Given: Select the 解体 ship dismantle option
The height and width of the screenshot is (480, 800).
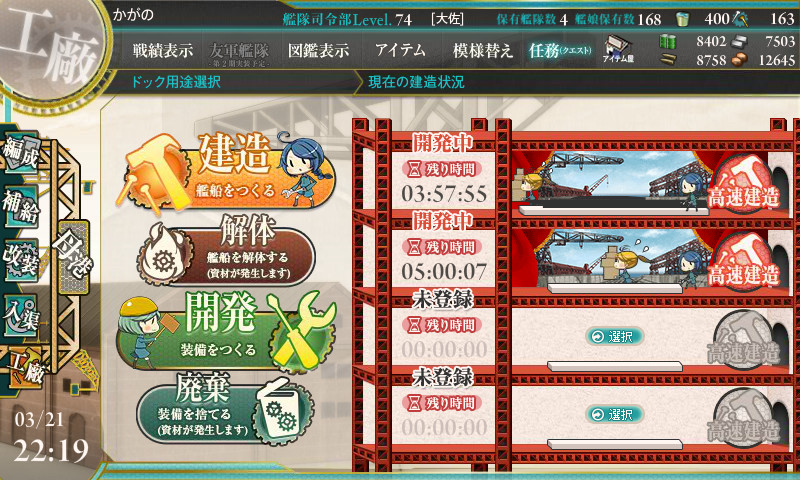Looking at the screenshot, I should tap(226, 250).
